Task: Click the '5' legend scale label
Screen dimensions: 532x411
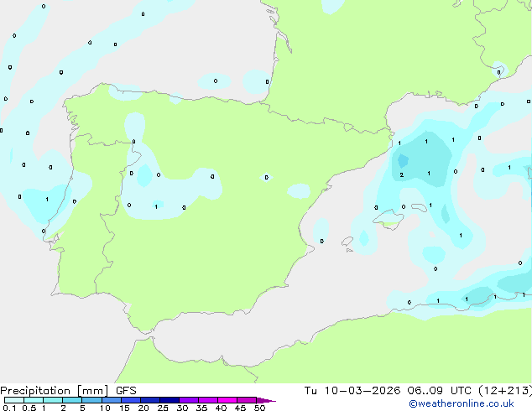Action: (82, 408)
